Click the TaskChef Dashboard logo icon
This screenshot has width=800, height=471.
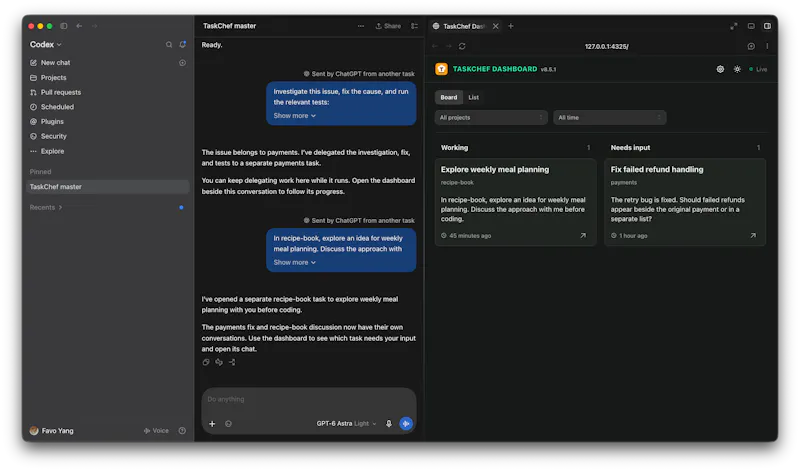[x=441, y=69]
